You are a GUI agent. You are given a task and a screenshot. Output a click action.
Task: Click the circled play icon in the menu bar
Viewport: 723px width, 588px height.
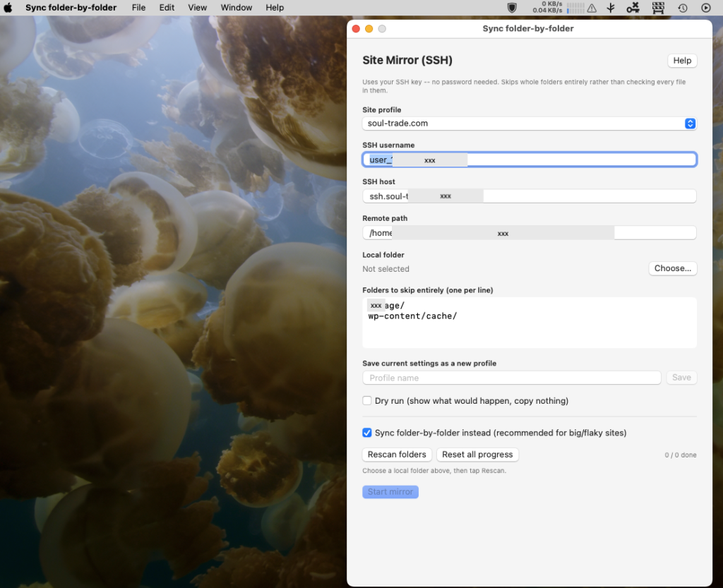[x=706, y=8]
